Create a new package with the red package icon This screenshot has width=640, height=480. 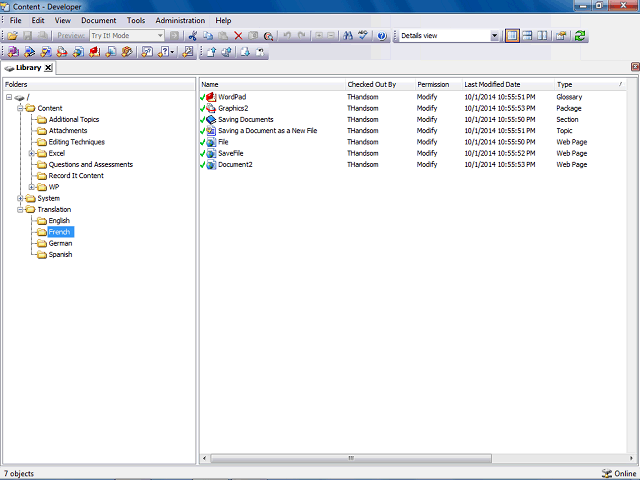(x=62, y=52)
